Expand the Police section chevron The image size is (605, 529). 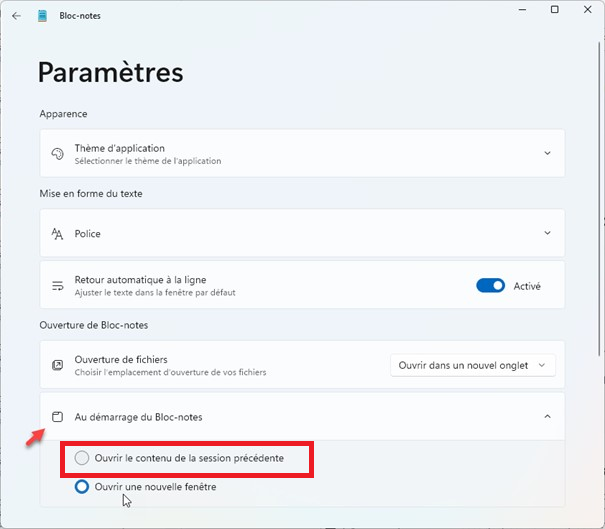point(547,233)
